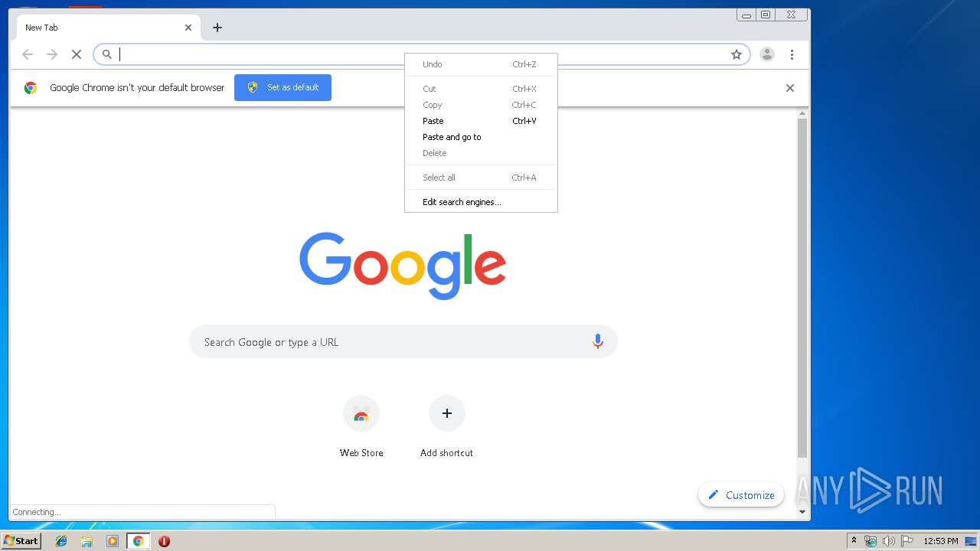The width and height of the screenshot is (980, 551).
Task: Click Select all in the context menu
Action: [x=481, y=178]
